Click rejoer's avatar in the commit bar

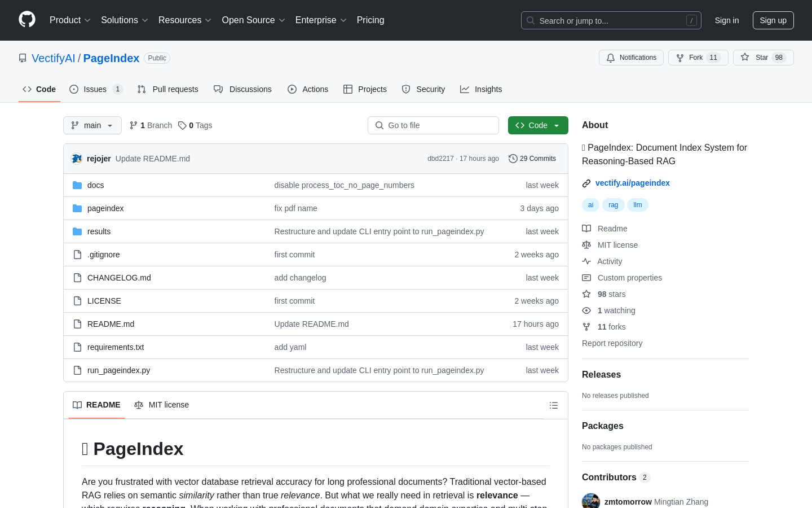click(77, 159)
